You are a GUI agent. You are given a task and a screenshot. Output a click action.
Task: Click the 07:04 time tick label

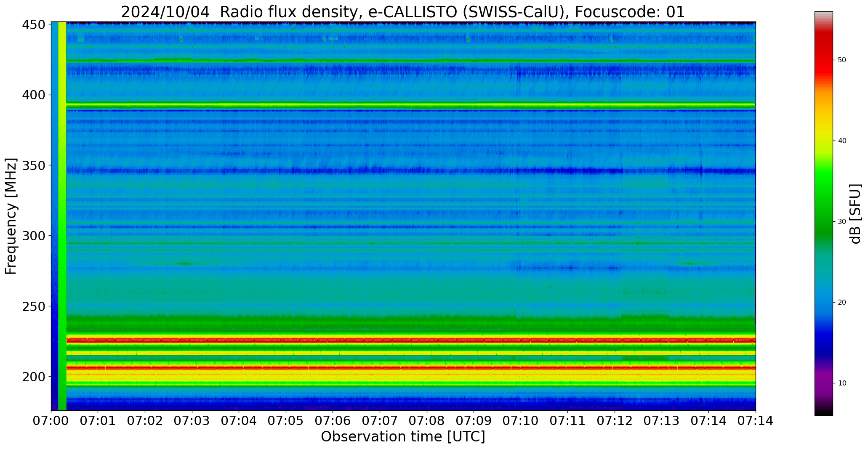tap(239, 421)
